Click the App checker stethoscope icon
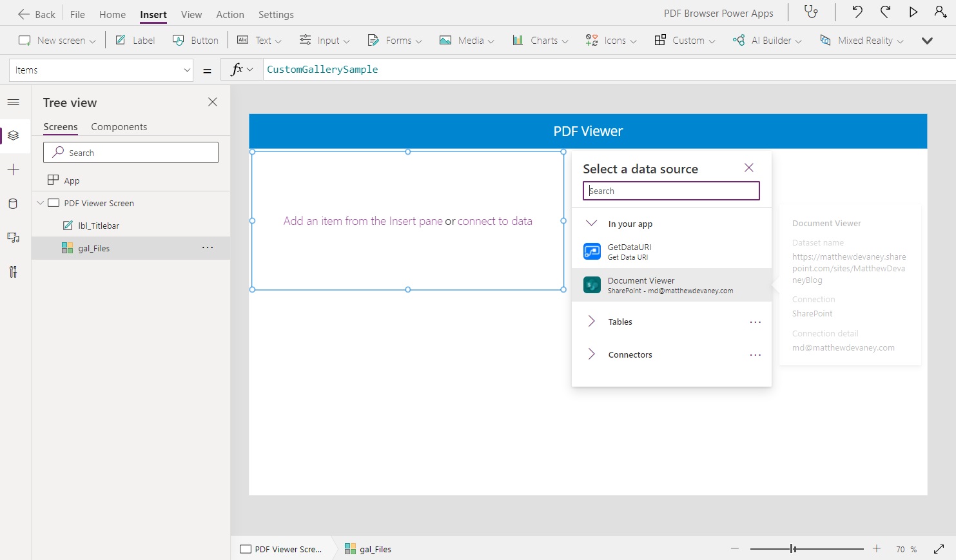Viewport: 956px width, 560px height. click(x=811, y=12)
